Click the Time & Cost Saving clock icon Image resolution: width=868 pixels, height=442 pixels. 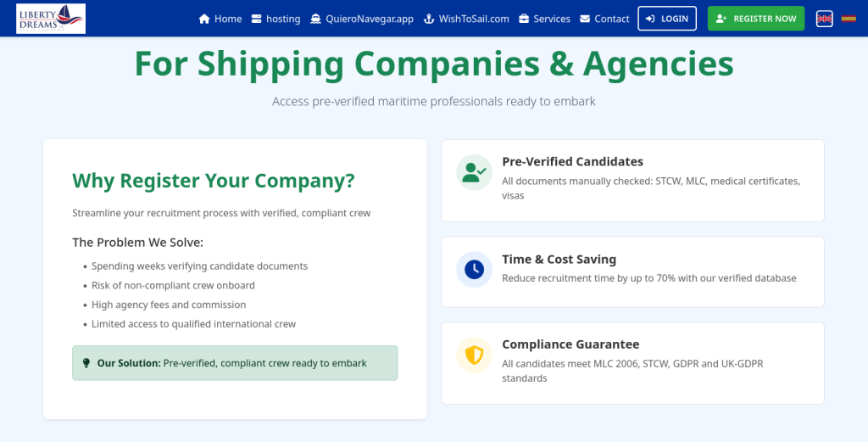(474, 270)
